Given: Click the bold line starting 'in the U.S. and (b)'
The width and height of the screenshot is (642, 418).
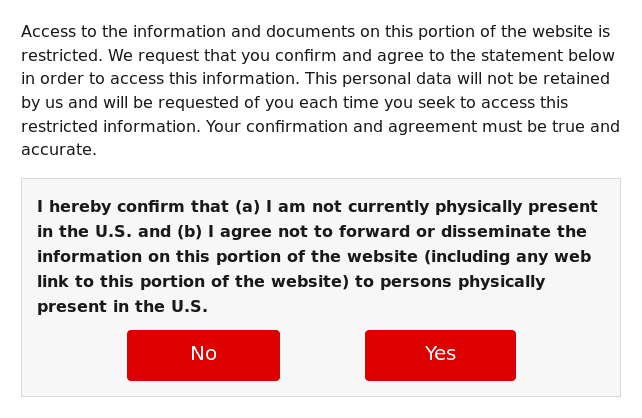Looking at the screenshot, I should 312,232.
